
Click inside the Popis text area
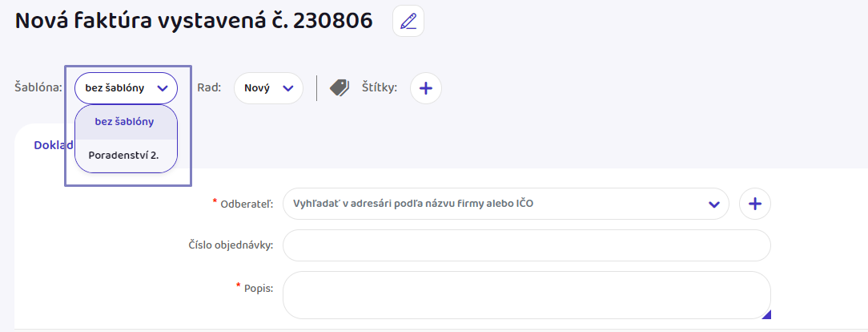[526, 295]
